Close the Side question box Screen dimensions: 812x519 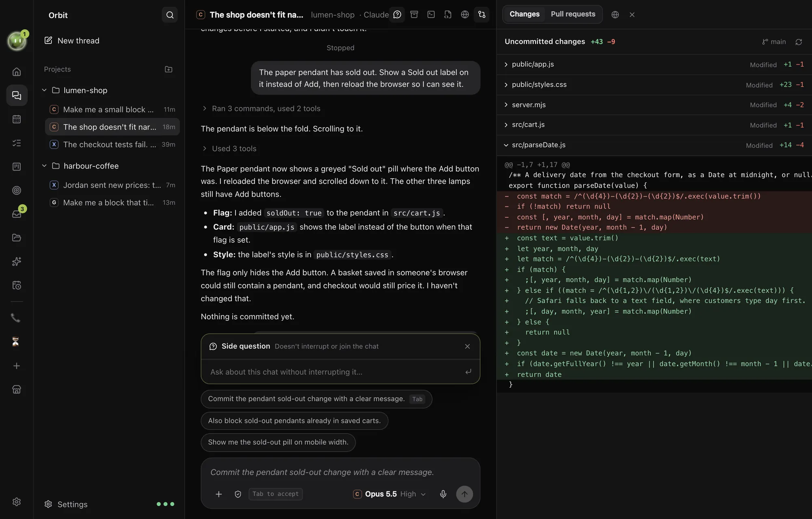click(x=467, y=346)
